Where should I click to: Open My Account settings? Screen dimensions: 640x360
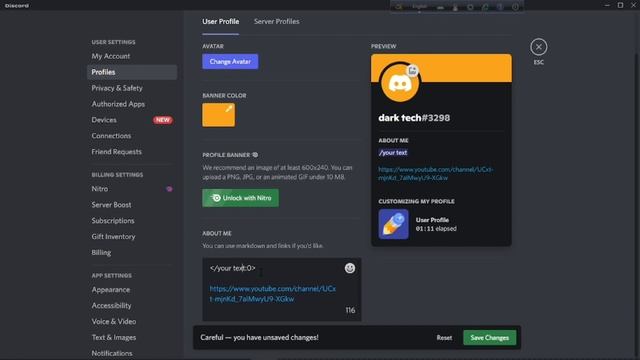tap(132, 56)
